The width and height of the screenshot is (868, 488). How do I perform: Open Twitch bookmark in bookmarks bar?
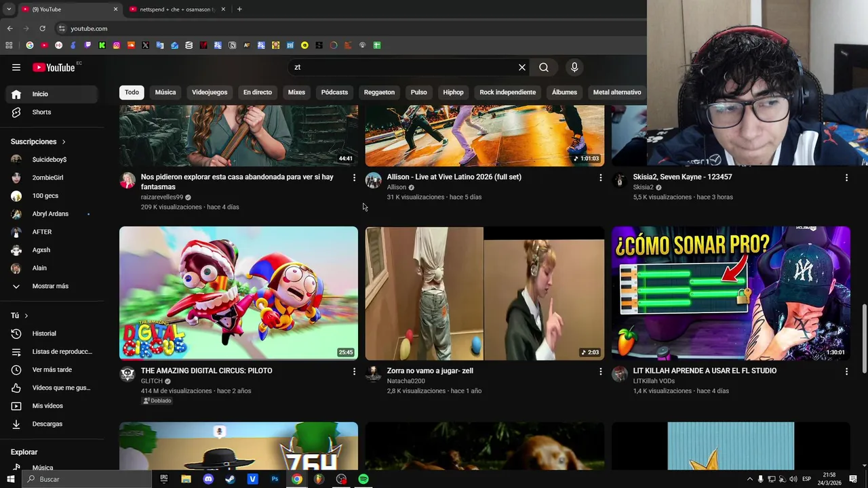[x=87, y=45]
